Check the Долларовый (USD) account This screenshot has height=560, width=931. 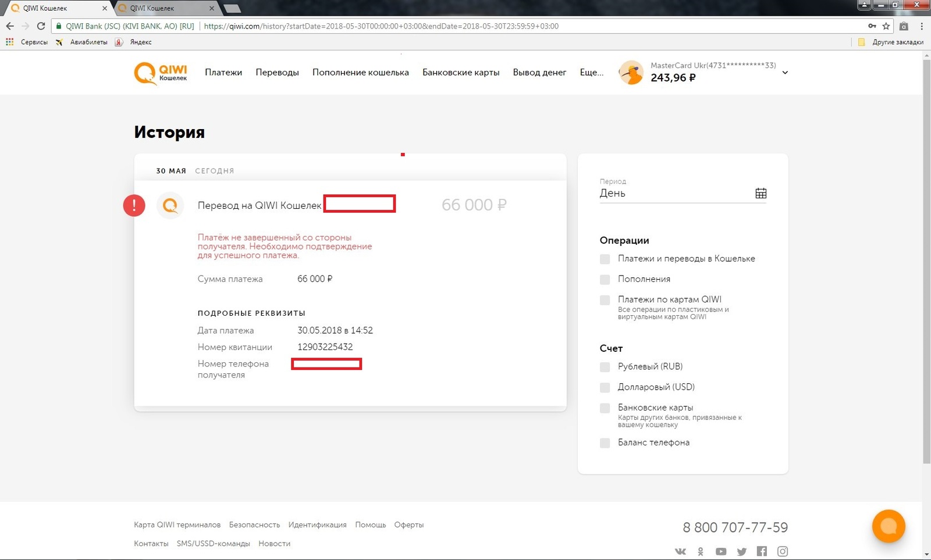tap(605, 387)
